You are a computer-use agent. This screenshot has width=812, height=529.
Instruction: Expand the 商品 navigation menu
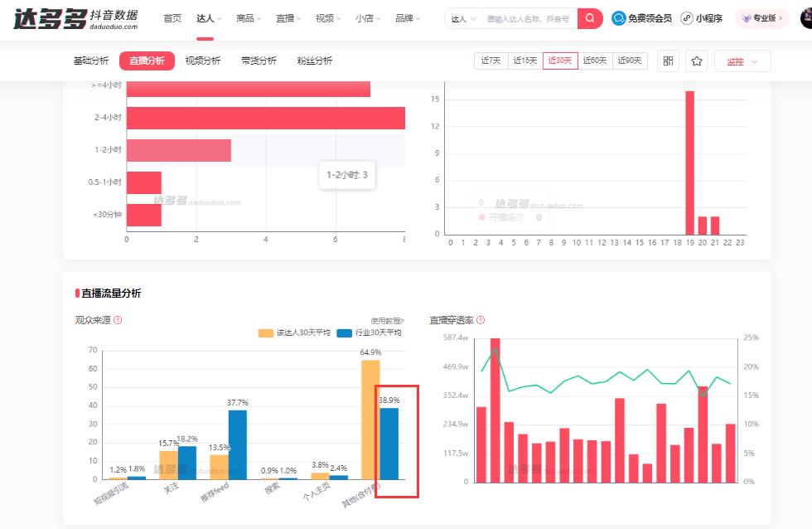248,18
